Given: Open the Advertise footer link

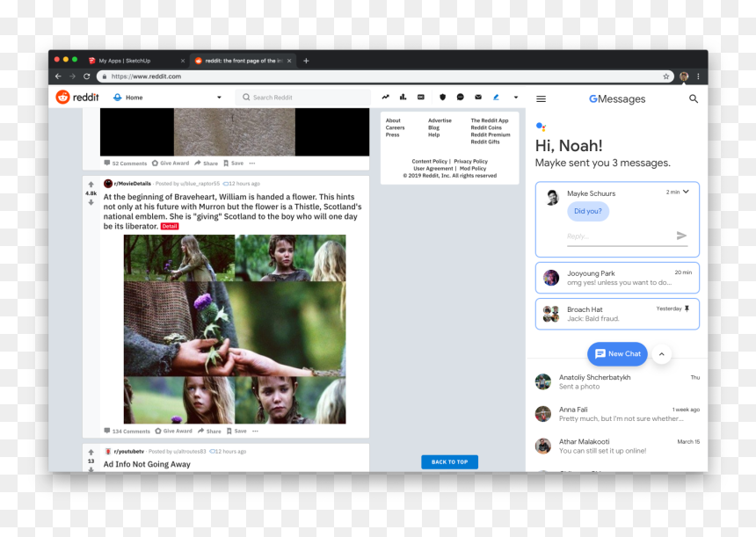Looking at the screenshot, I should [440, 120].
